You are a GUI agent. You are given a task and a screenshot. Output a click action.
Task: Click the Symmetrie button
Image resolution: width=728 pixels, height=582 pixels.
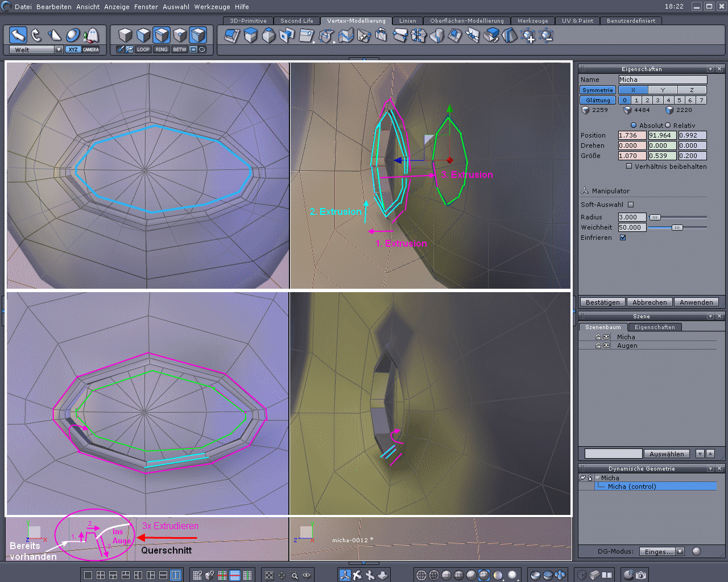pyautogui.click(x=598, y=90)
